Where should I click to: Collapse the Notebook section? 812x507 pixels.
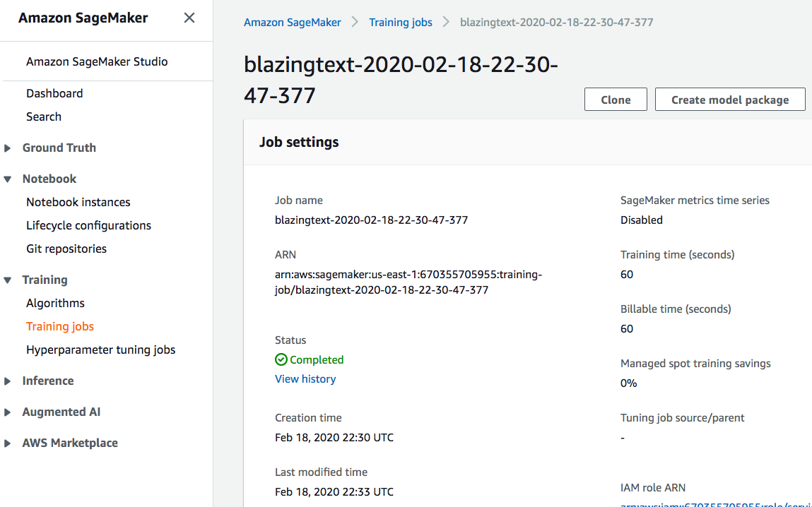pos(7,179)
